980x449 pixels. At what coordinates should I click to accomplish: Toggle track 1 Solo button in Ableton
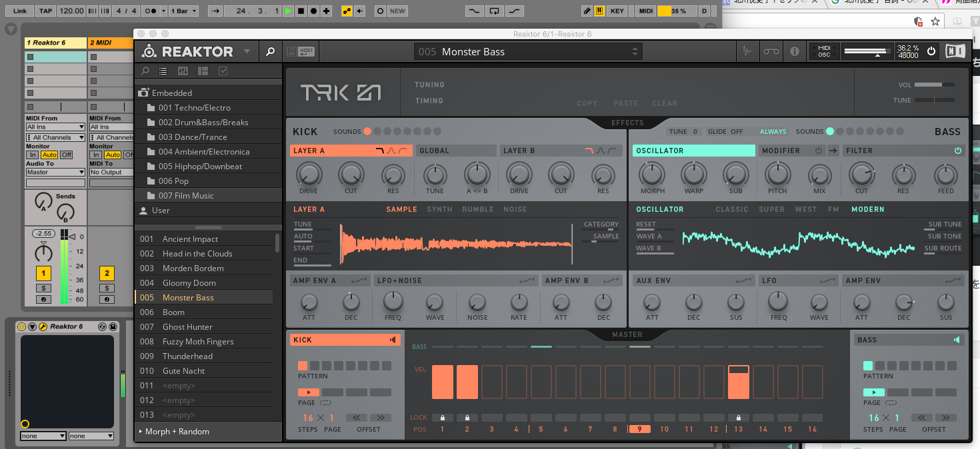pos(43,288)
